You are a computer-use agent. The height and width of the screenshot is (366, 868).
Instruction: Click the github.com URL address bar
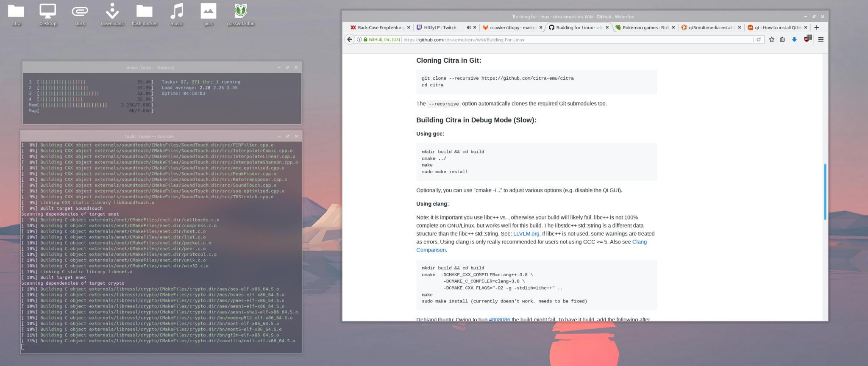pos(576,39)
